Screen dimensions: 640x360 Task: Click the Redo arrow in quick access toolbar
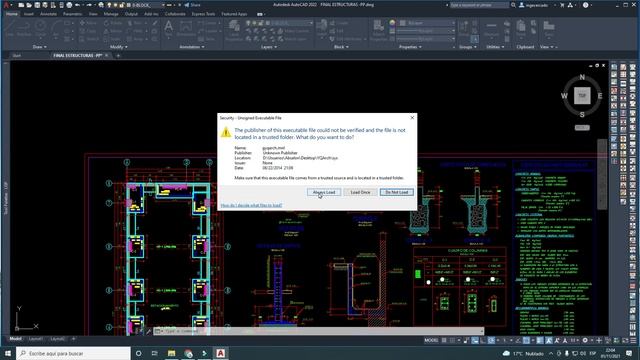tap(89, 5)
